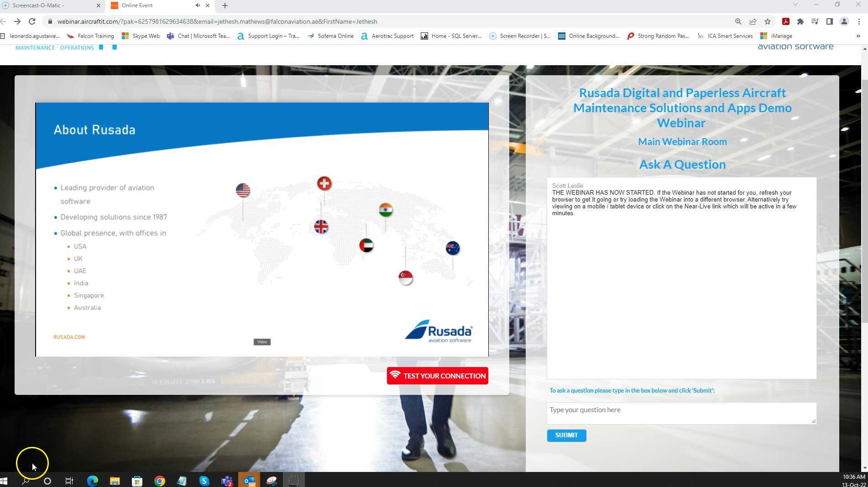Open the Aerotrac Support bookmark
The height and width of the screenshot is (487, 868).
(x=387, y=36)
